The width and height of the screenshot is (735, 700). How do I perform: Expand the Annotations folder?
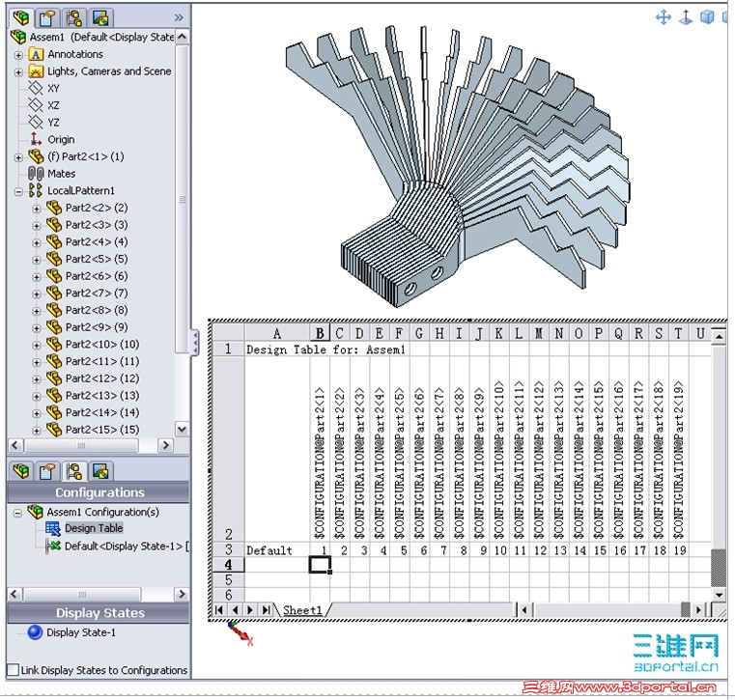(18, 55)
